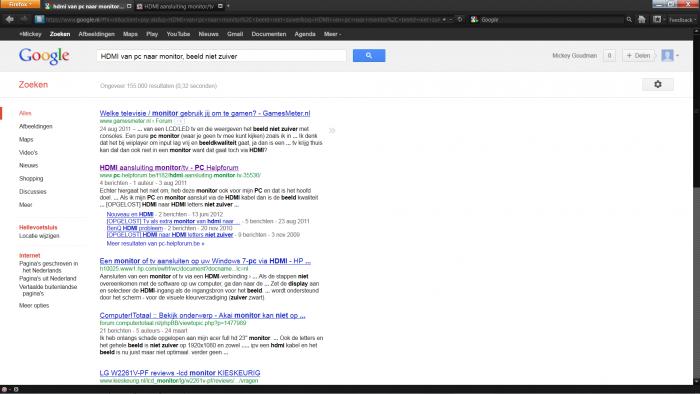This screenshot has height=394, width=700.
Task: Click the browser address bar URL
Action: tap(243, 20)
